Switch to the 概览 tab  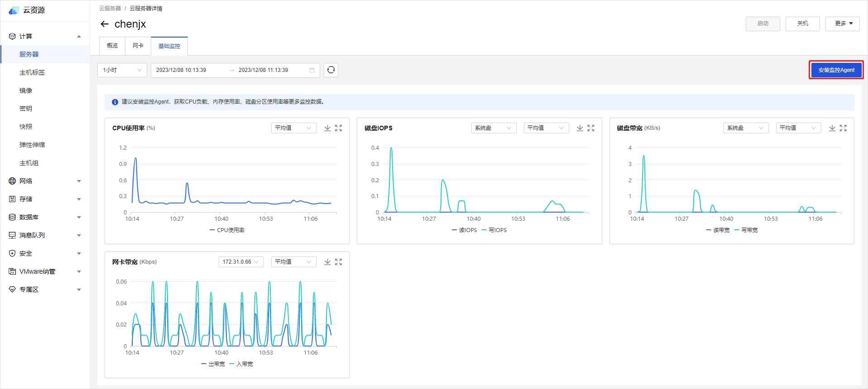pos(112,46)
